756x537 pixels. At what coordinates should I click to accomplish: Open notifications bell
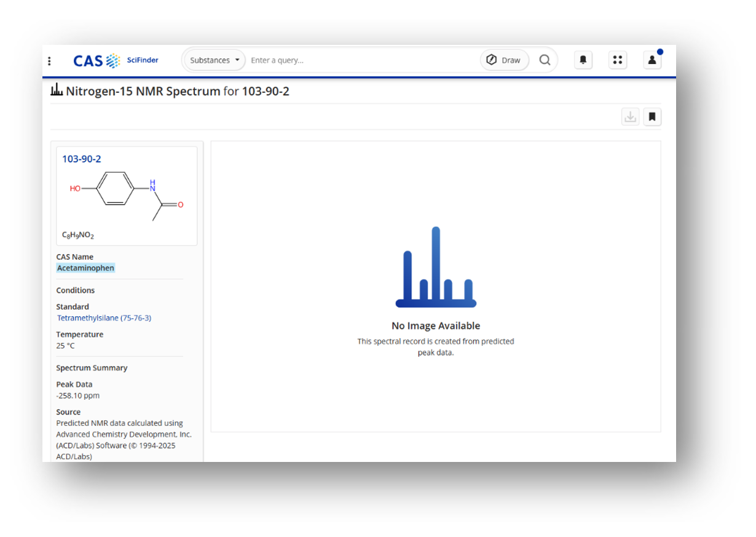(583, 60)
